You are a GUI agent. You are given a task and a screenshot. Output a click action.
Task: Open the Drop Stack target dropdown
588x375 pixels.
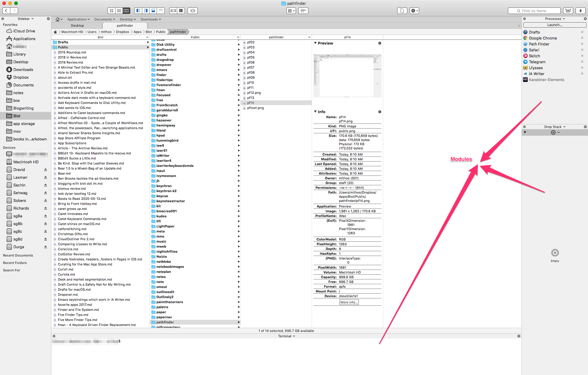[555, 132]
